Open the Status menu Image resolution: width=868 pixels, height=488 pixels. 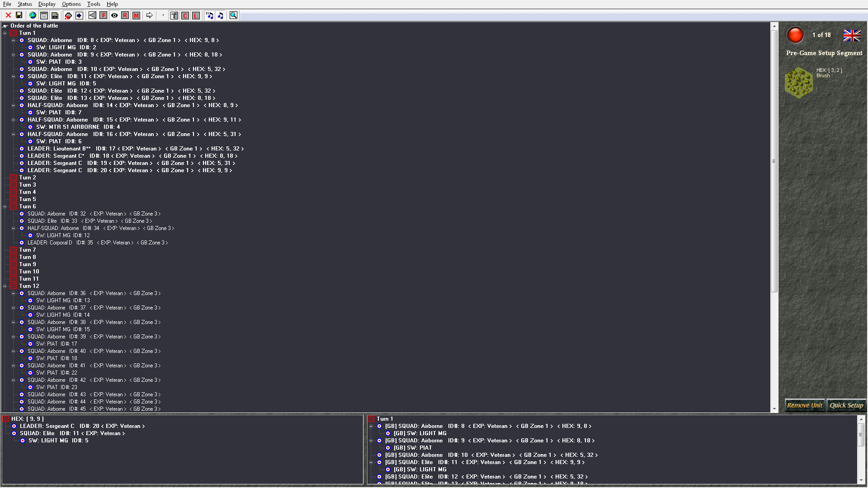point(25,4)
